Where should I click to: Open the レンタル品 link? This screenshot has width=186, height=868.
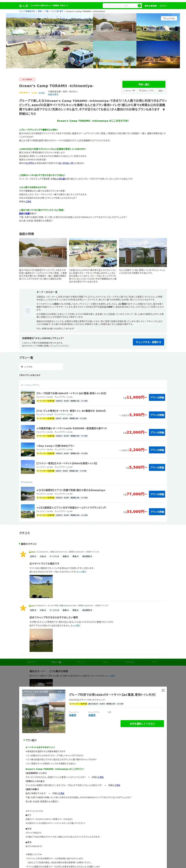pos(60,179)
